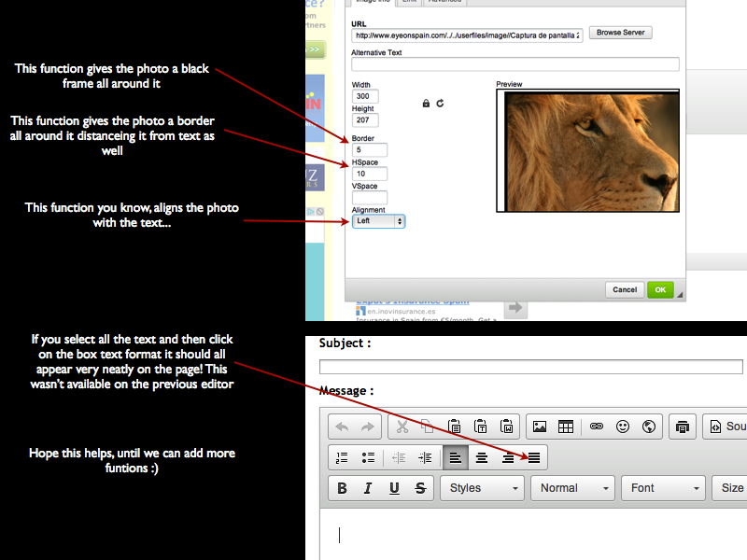Click the image URL field
Image resolution: width=747 pixels, height=560 pixels.
tap(467, 35)
